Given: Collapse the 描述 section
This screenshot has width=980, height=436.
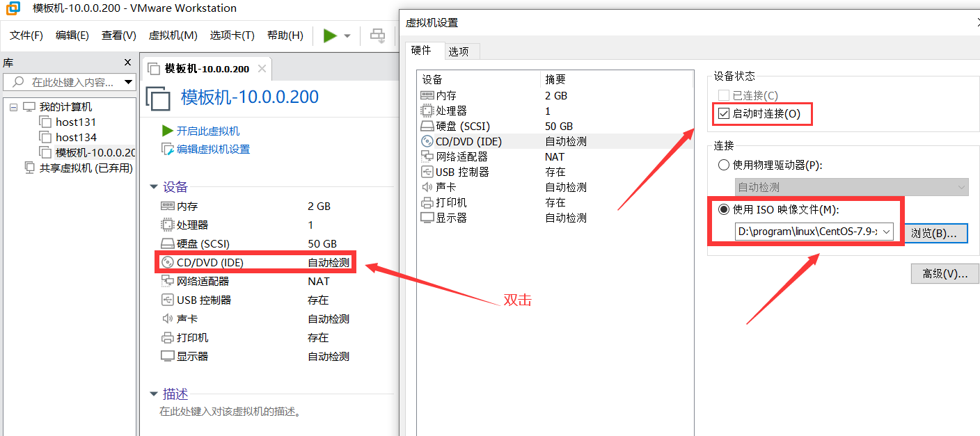Looking at the screenshot, I should coord(153,394).
